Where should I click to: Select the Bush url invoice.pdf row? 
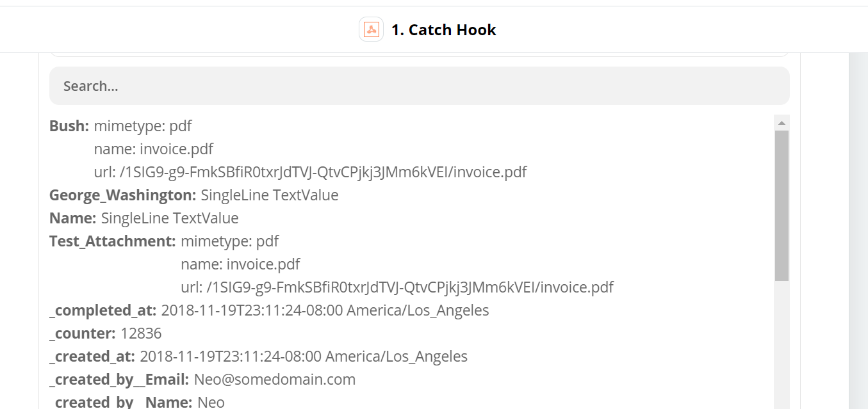tap(311, 172)
